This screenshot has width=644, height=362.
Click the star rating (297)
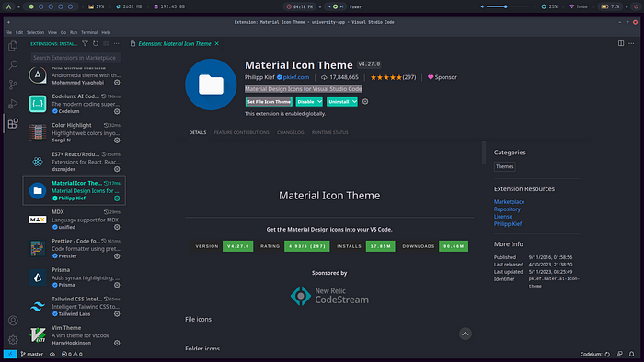tap(393, 77)
